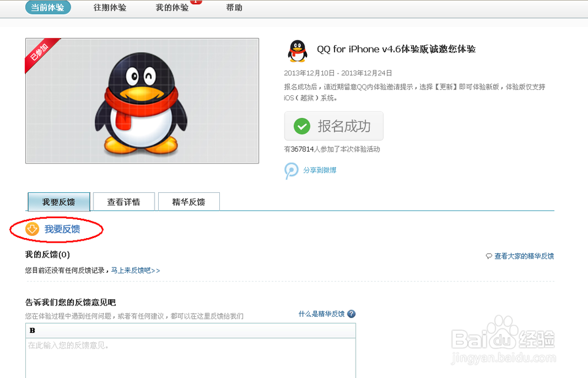Click the Weibo share icon
Screen dimensions: 588x378
[x=292, y=170]
